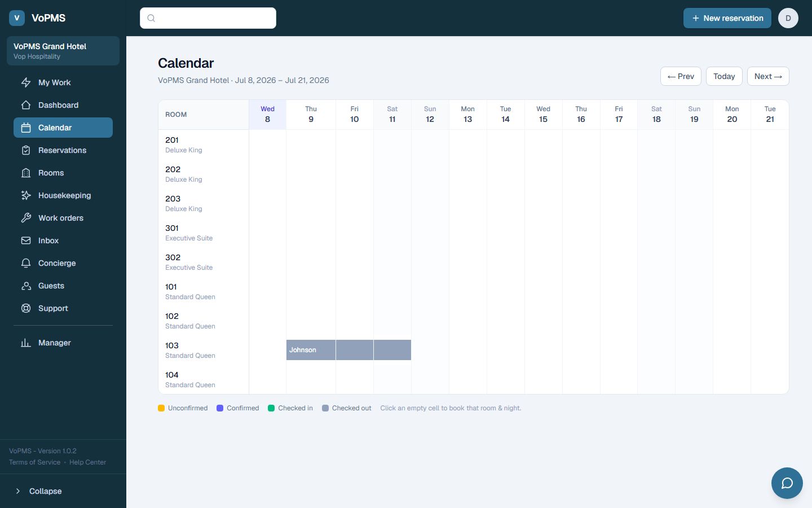The height and width of the screenshot is (508, 812).
Task: Click the Checked out gray legend swatch
Action: 325,408
